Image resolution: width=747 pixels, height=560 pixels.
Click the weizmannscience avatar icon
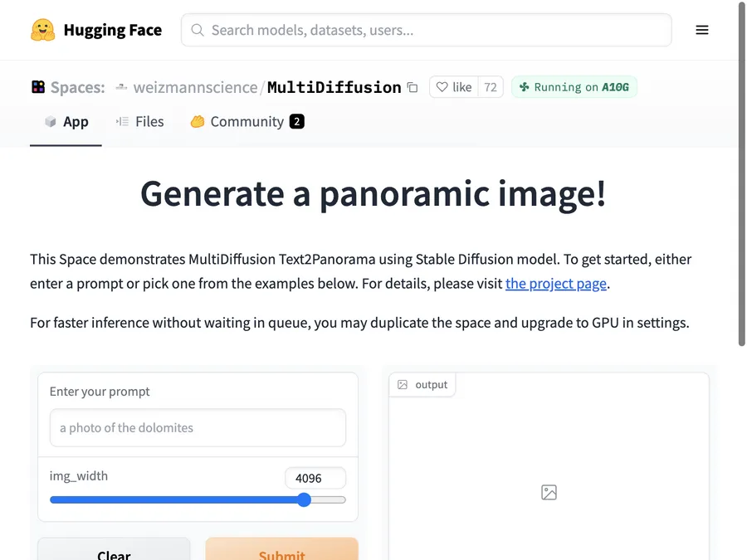click(x=121, y=87)
